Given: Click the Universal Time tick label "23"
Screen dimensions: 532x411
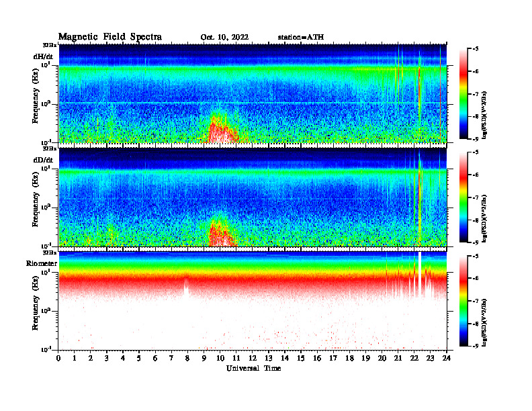Looking at the screenshot, I should 430,358.
